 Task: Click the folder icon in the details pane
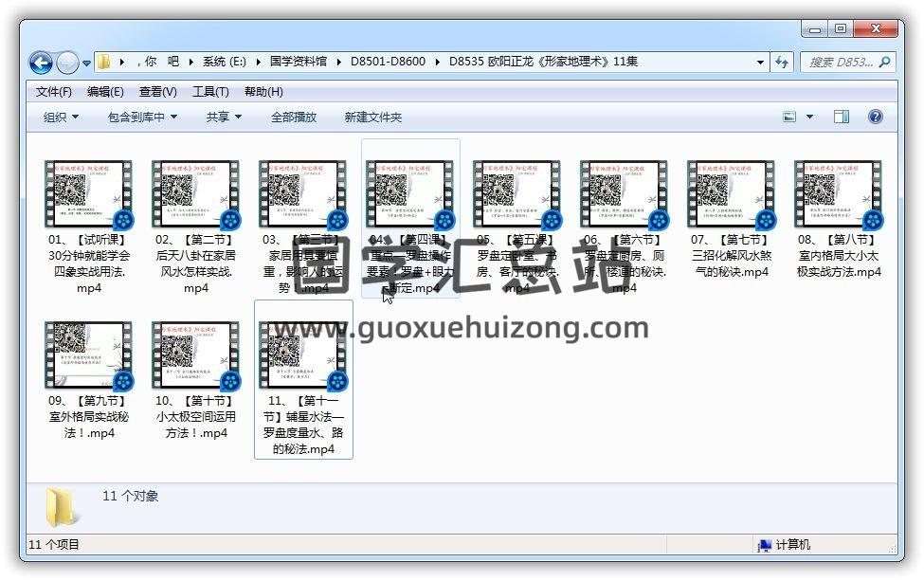[62, 507]
